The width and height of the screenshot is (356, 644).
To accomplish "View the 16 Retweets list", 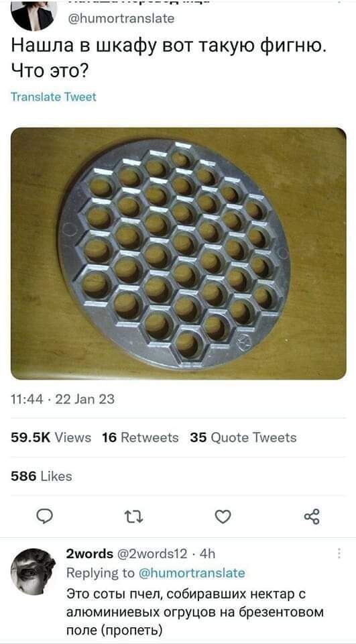I will point(140,438).
